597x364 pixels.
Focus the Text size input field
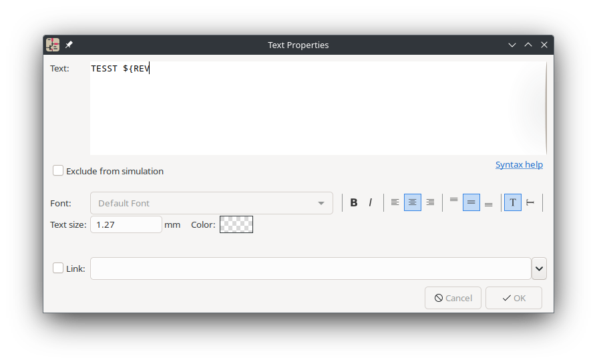tap(126, 224)
